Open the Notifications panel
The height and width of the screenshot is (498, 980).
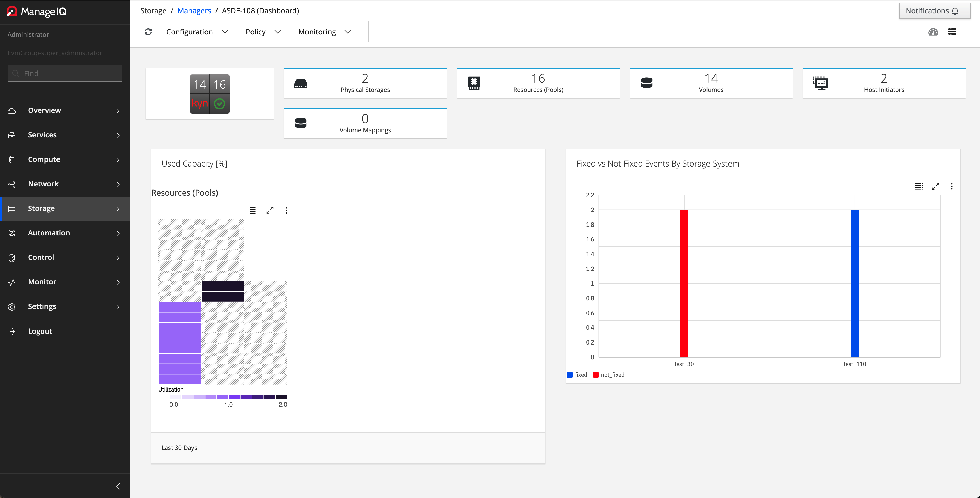(934, 11)
